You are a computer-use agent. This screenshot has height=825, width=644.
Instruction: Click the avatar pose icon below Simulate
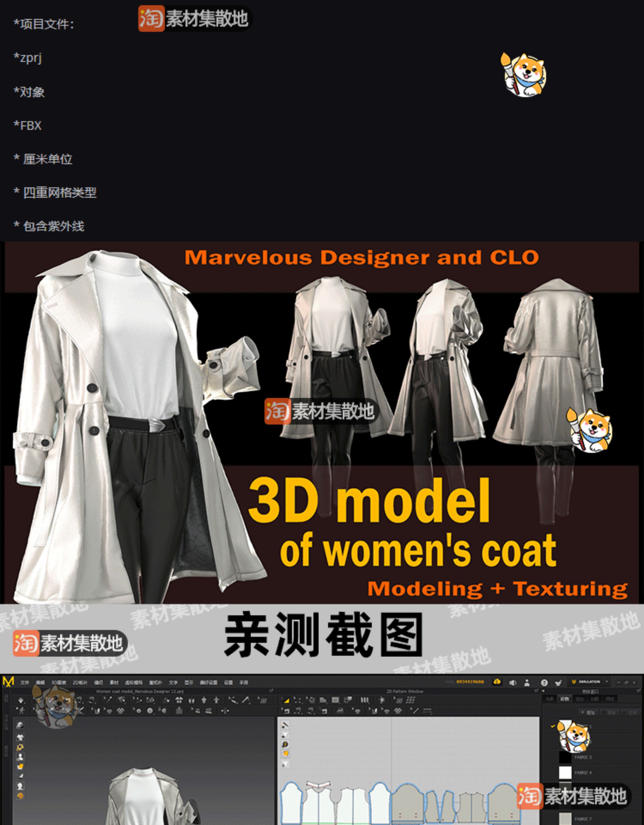coord(21,710)
